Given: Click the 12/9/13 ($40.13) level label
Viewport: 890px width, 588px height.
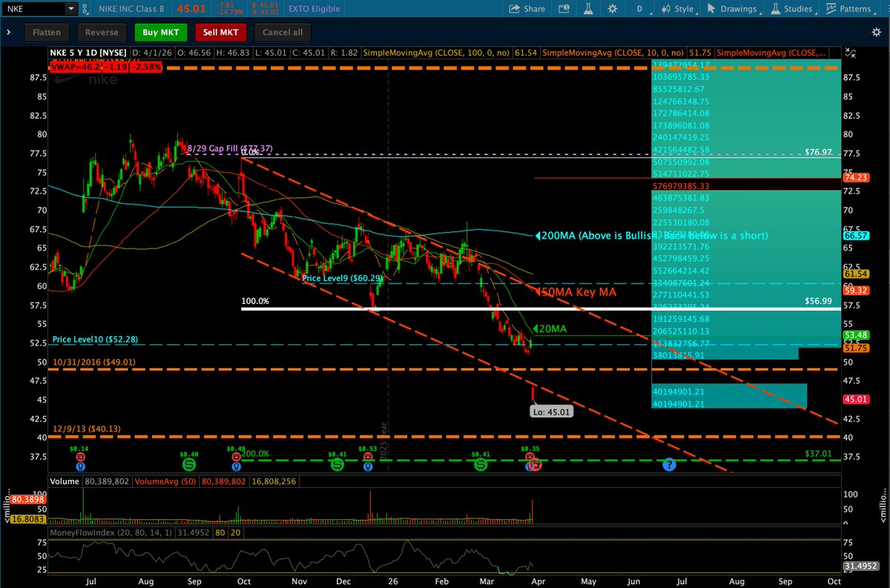Looking at the screenshot, I should (x=86, y=429).
